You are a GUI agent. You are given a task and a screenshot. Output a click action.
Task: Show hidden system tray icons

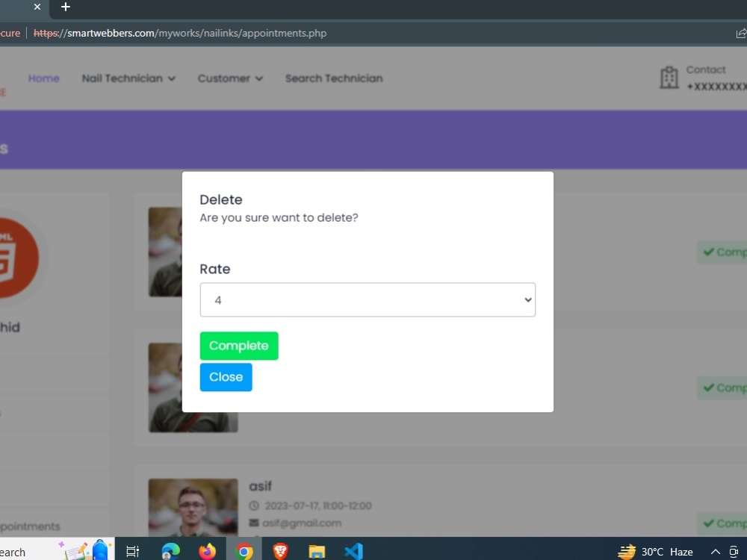pos(715,552)
